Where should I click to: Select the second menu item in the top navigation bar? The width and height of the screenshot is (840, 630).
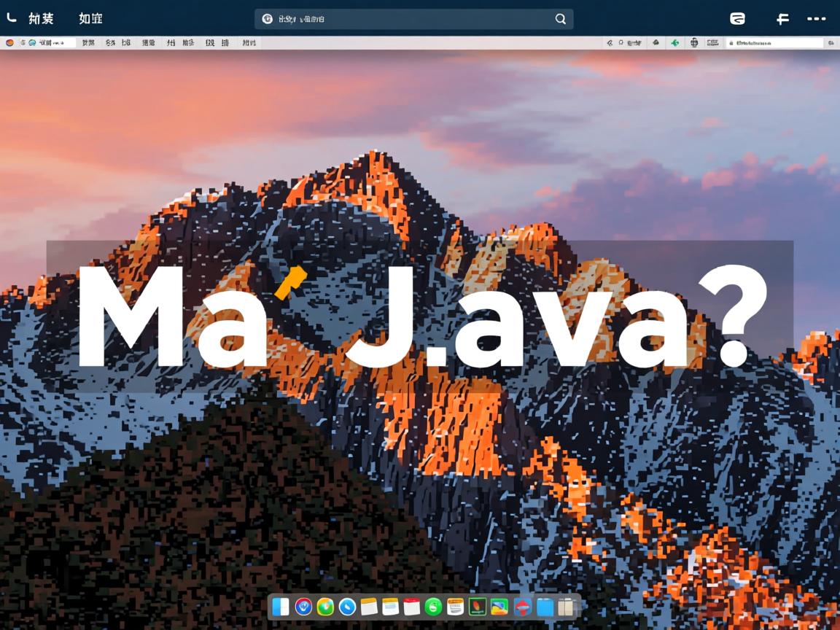[x=89, y=19]
